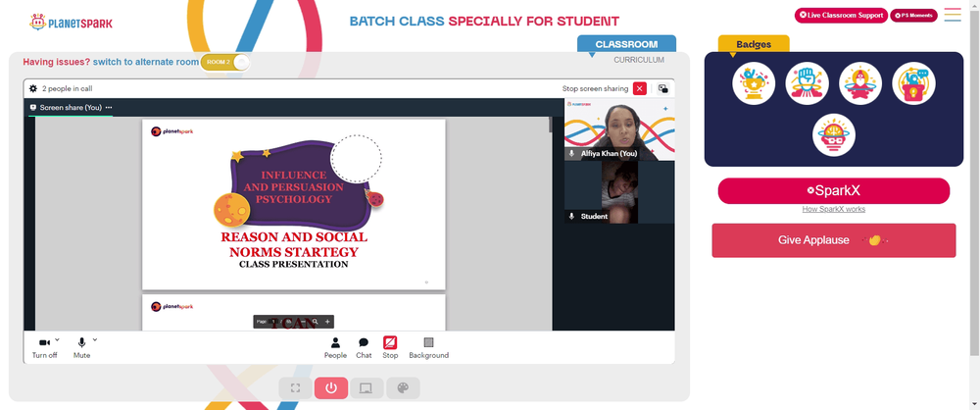Switch to the CURRICULUM tab
Image resolution: width=980 pixels, height=410 pixels.
tap(639, 60)
